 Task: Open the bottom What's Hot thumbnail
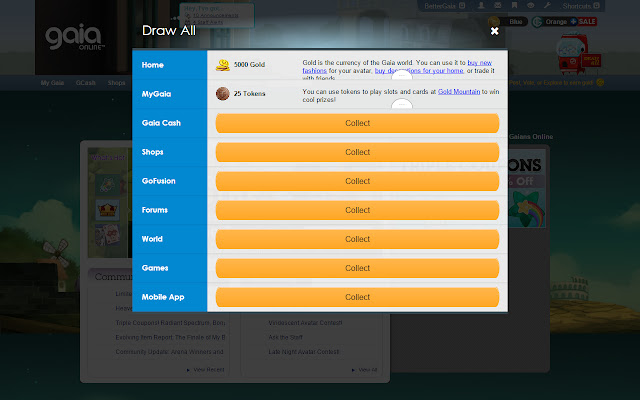point(107,235)
